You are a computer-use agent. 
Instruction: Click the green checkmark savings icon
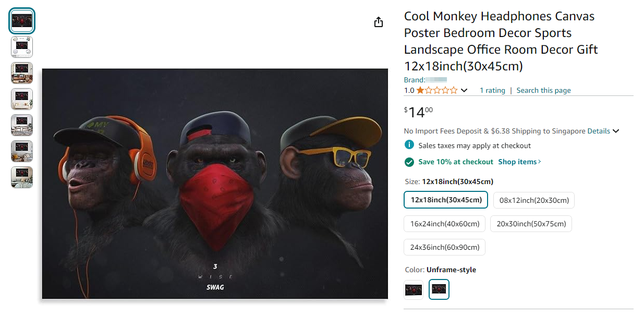(x=409, y=162)
